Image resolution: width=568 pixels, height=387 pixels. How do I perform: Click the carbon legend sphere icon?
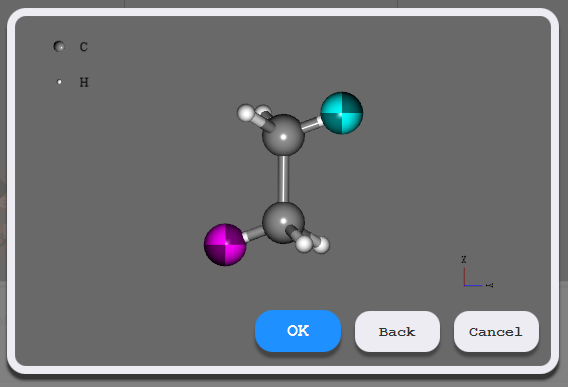pos(59,46)
